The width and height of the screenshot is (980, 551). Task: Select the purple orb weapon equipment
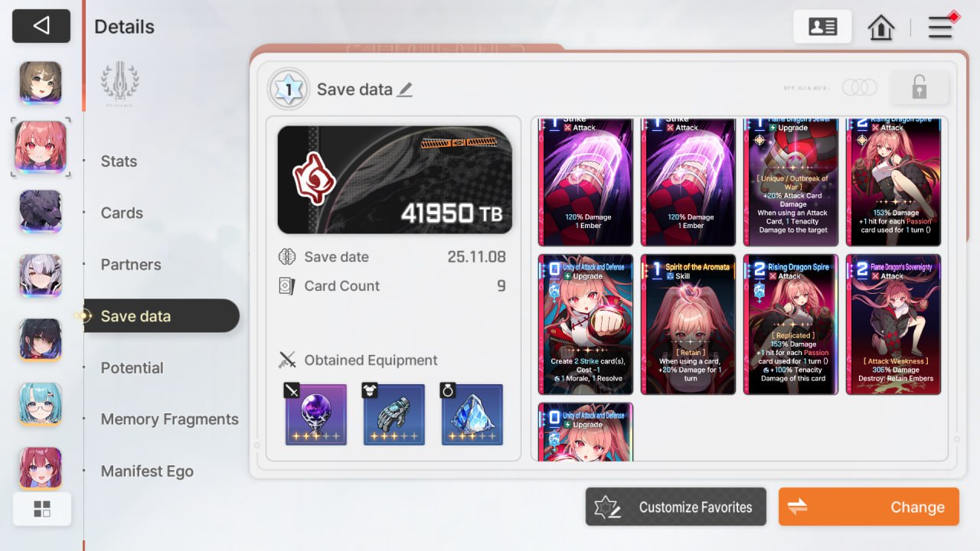click(x=315, y=414)
